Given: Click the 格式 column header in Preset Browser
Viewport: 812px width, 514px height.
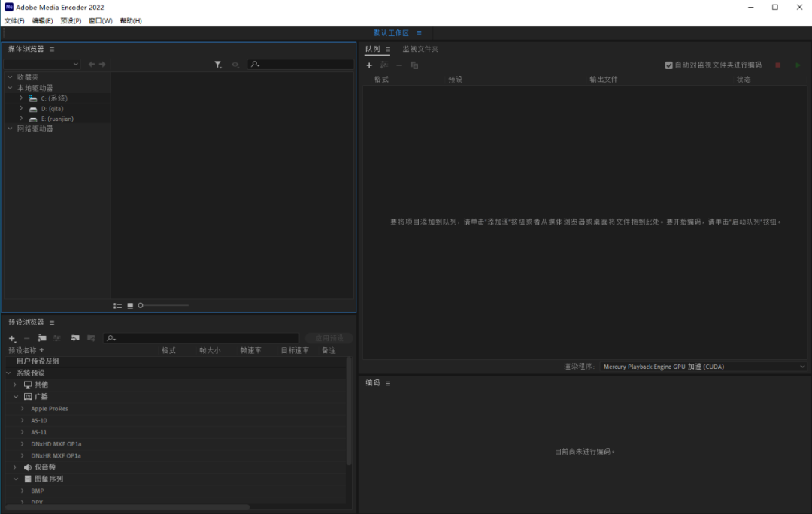Looking at the screenshot, I should point(168,350).
